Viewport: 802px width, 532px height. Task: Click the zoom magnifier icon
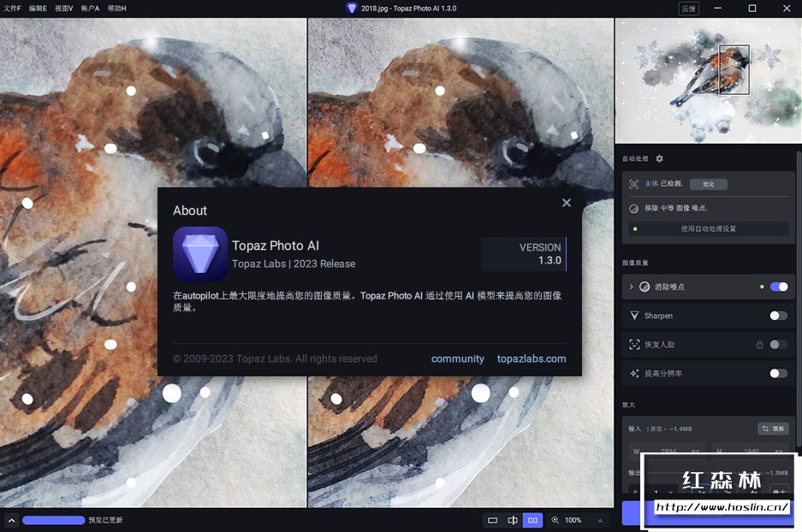(x=555, y=520)
